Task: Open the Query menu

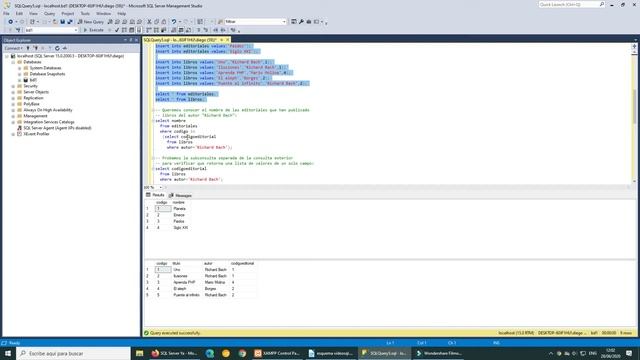Action: click(49, 13)
